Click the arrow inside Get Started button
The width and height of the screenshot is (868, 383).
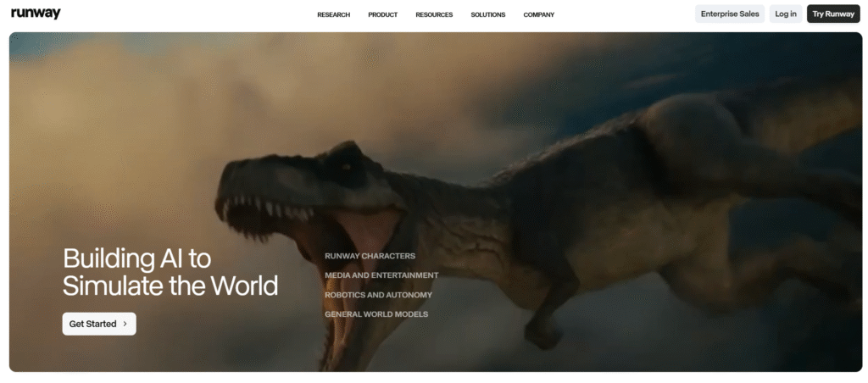click(125, 324)
